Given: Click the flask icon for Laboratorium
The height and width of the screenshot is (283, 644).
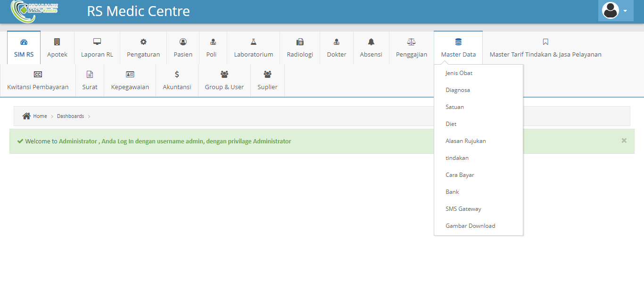Looking at the screenshot, I should (254, 42).
